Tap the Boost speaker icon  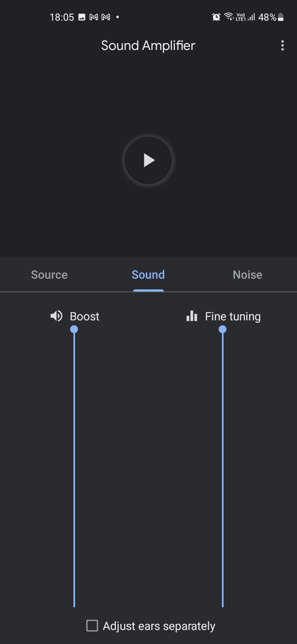point(57,316)
